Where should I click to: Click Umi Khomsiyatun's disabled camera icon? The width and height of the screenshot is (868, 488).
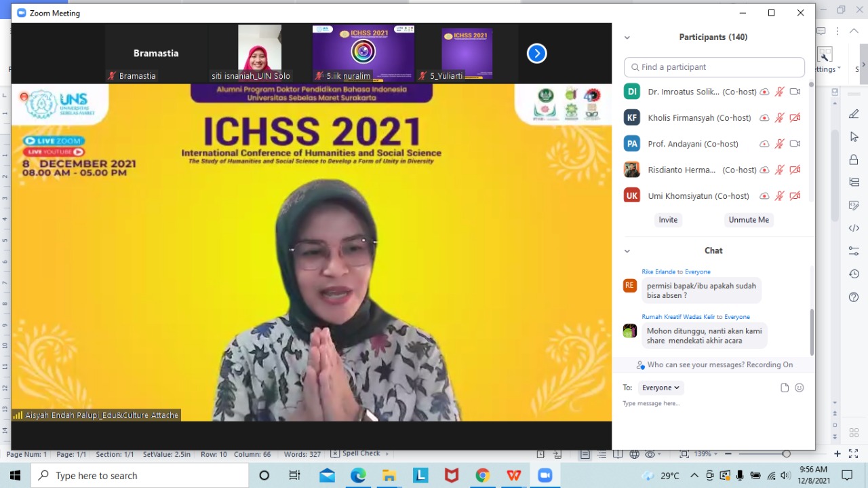795,195
